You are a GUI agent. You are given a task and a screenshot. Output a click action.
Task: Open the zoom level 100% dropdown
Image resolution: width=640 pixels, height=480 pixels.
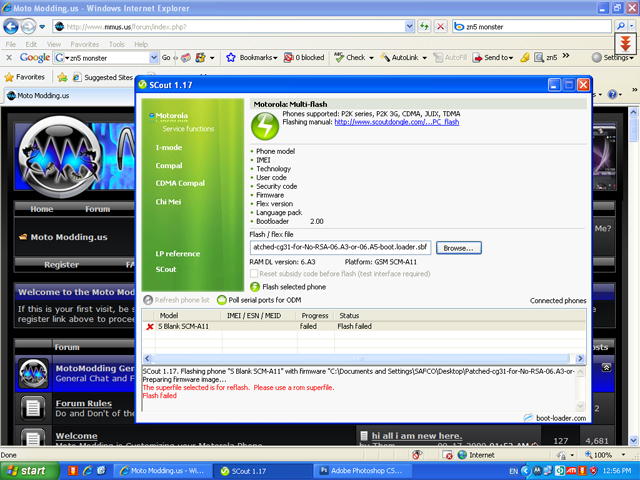623,455
